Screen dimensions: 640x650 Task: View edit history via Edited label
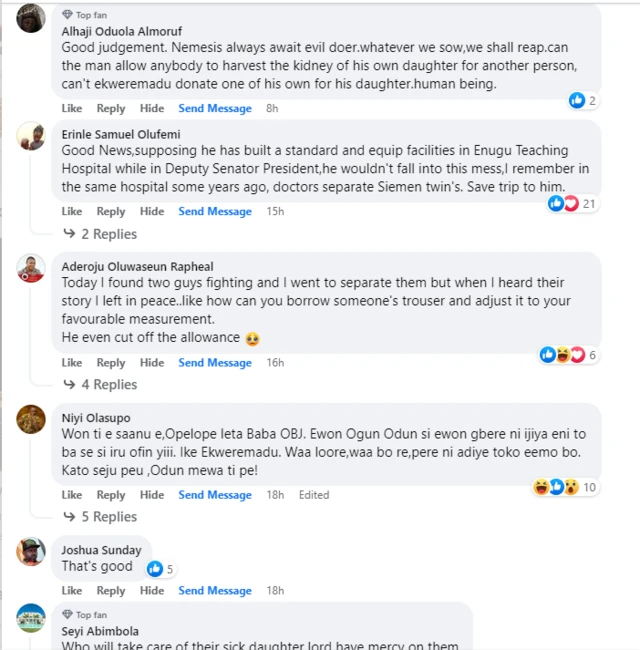click(314, 495)
